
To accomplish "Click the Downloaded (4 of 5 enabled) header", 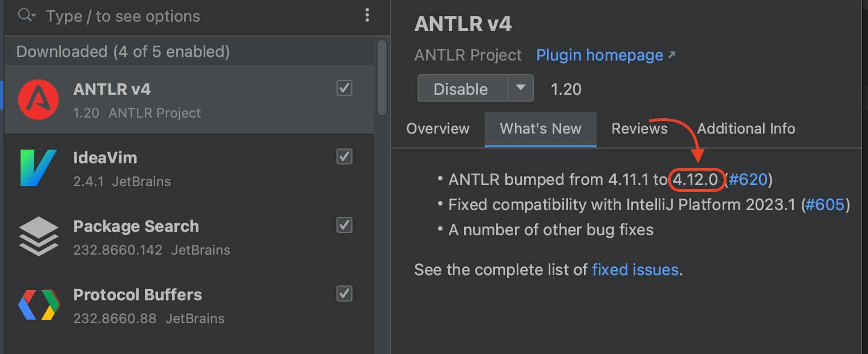I will (x=123, y=52).
